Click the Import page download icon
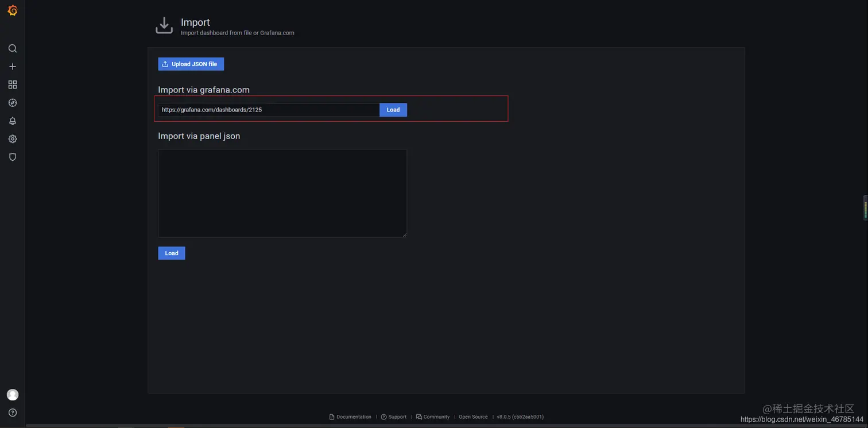Viewport: 868px width, 428px height. (164, 26)
